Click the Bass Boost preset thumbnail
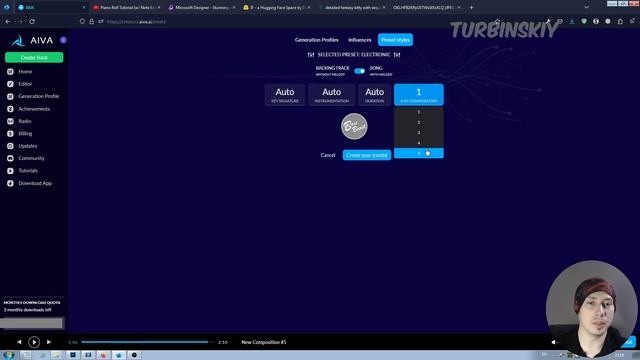The image size is (640, 360). click(354, 127)
